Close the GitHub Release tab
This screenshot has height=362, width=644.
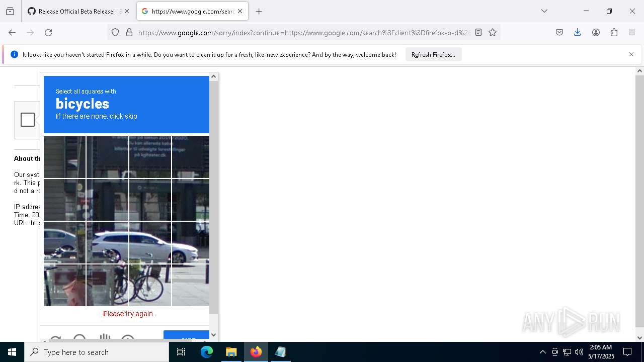(x=126, y=11)
